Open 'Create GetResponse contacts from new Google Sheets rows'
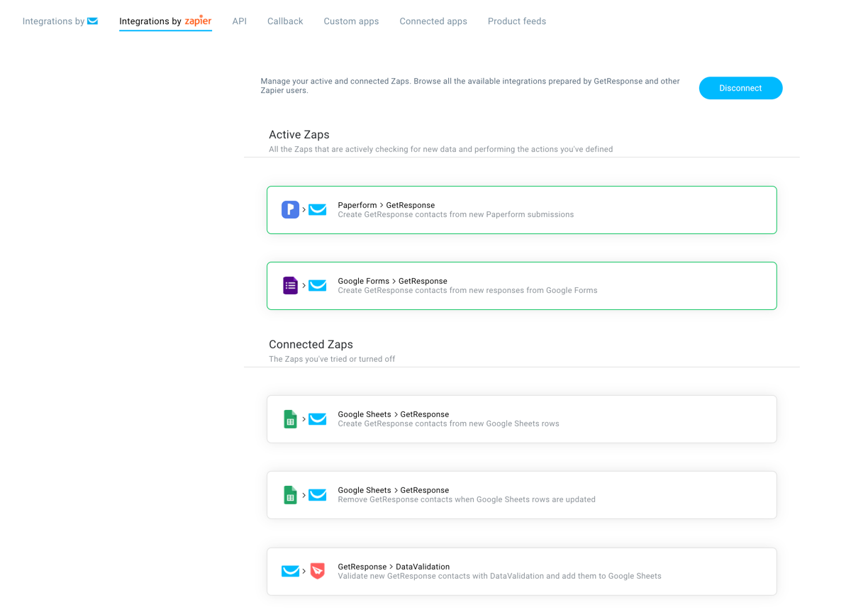Image resolution: width=868 pixels, height=610 pixels. (449, 423)
